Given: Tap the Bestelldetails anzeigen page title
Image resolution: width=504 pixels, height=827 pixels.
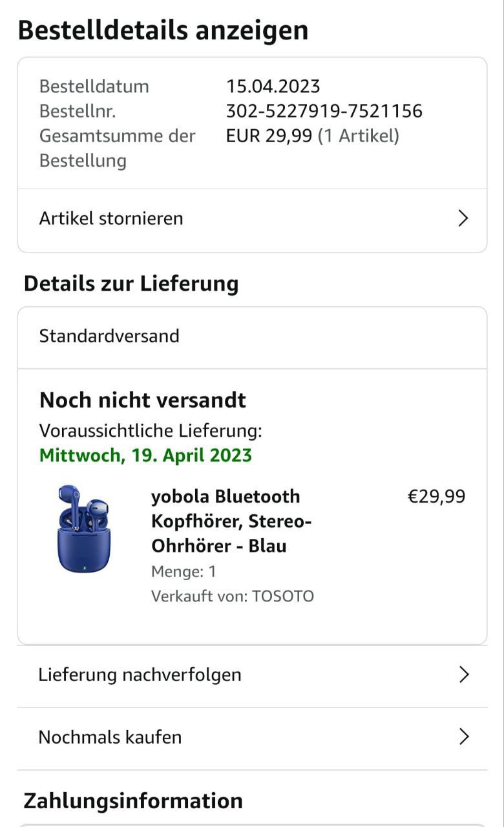Looking at the screenshot, I should coord(163,30).
